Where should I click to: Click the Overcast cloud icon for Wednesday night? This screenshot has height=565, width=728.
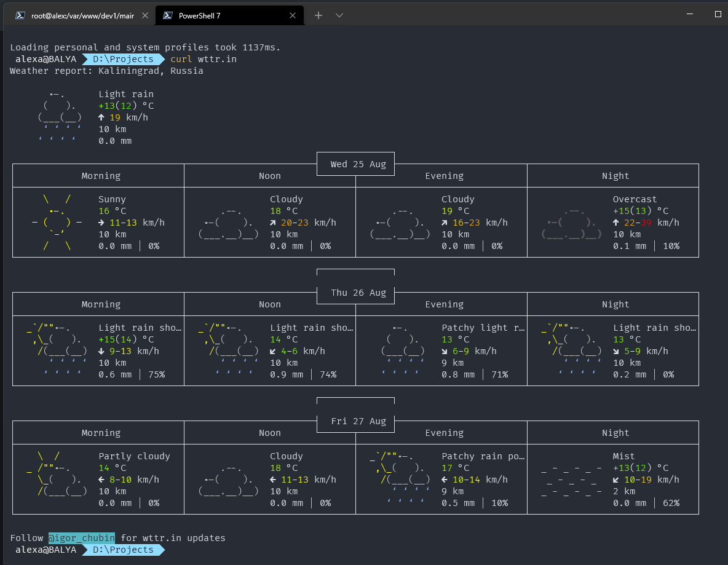click(x=572, y=223)
